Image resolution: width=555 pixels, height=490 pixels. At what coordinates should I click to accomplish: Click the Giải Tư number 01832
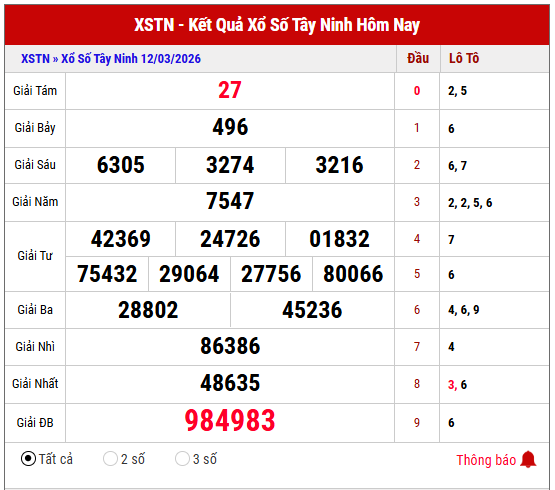(x=339, y=239)
